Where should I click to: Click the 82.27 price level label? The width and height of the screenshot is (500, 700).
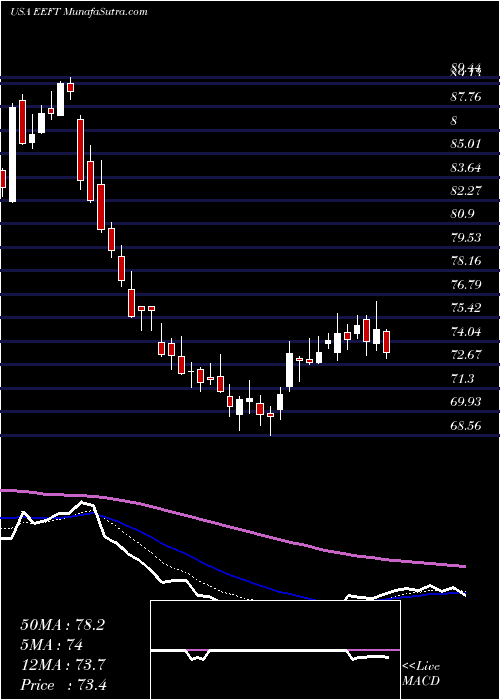(x=466, y=191)
